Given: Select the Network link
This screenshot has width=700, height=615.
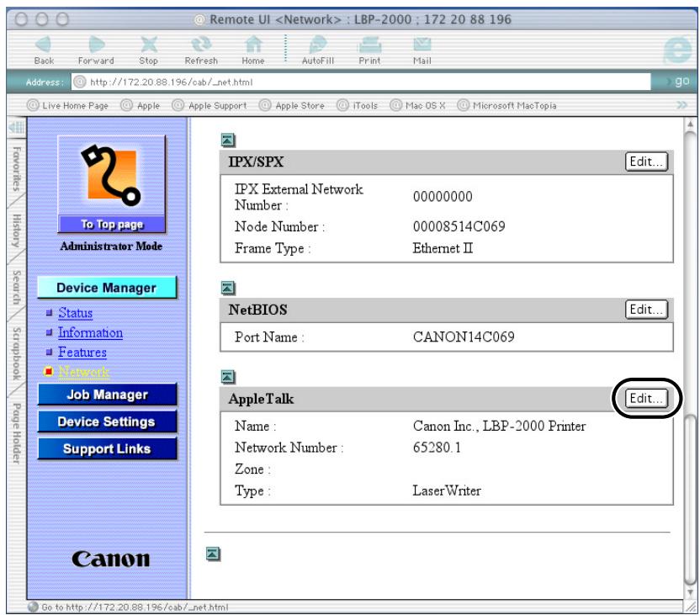Looking at the screenshot, I should coord(84,371).
